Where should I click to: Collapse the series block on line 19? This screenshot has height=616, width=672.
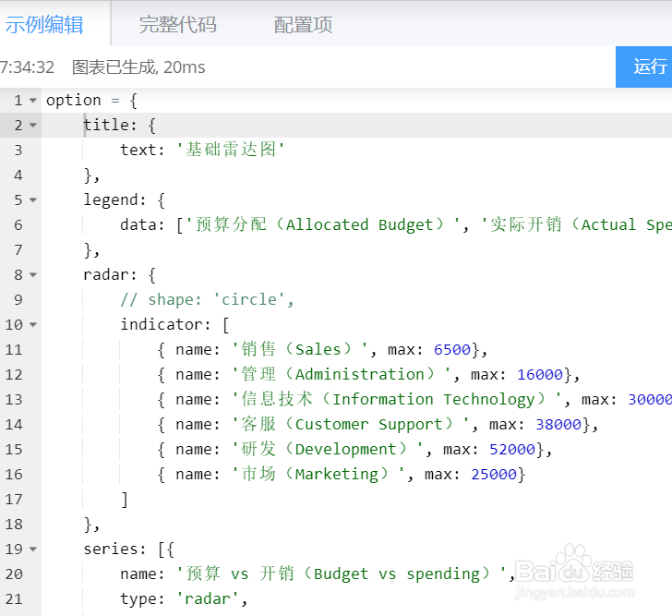coord(34,549)
